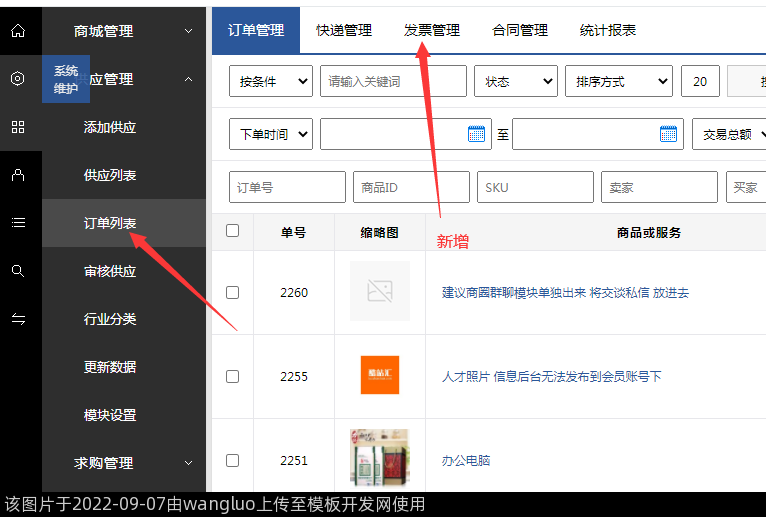Check the box for order 2260
Screen dimensions: 766x517
click(233, 293)
